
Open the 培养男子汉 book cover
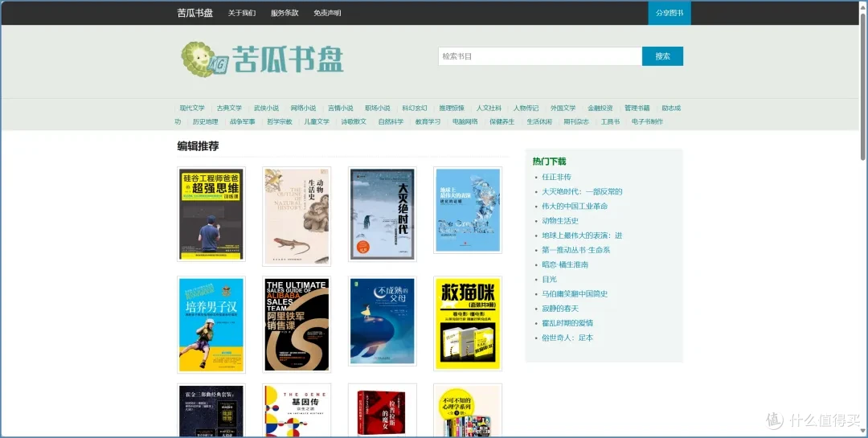(x=211, y=325)
